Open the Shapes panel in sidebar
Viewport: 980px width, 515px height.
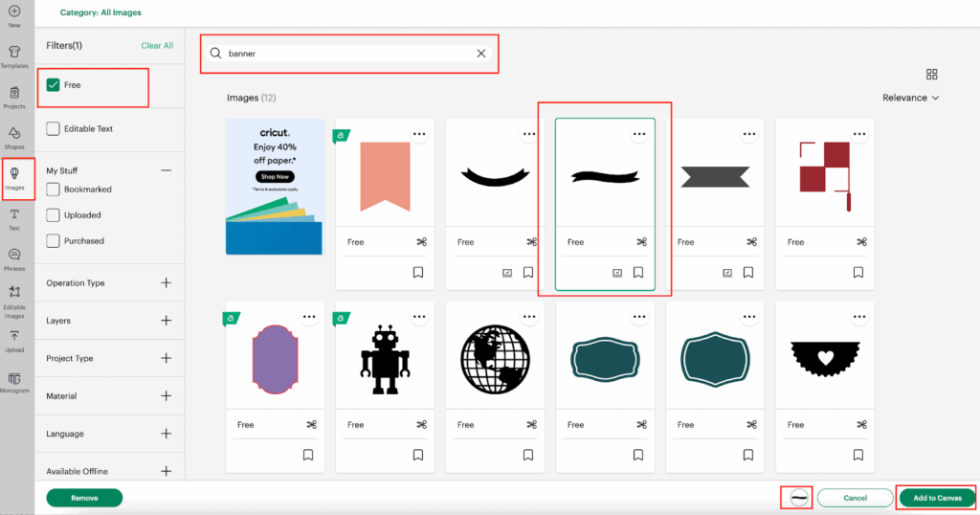coord(14,136)
